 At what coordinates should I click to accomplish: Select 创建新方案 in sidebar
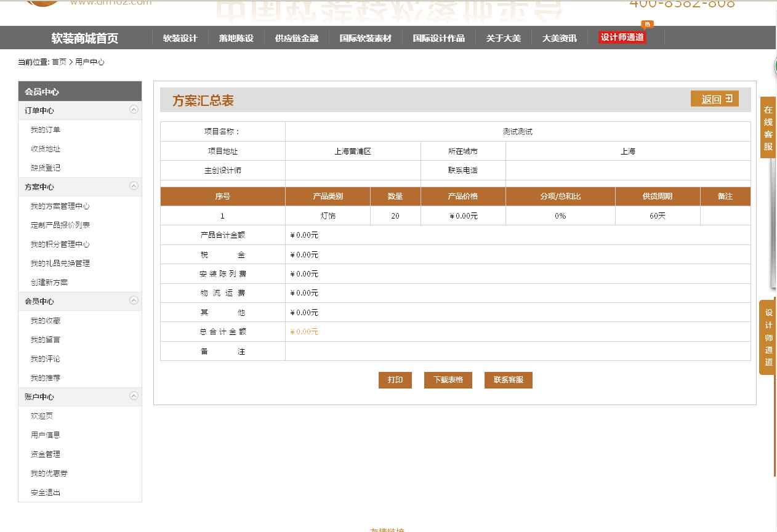(x=49, y=283)
